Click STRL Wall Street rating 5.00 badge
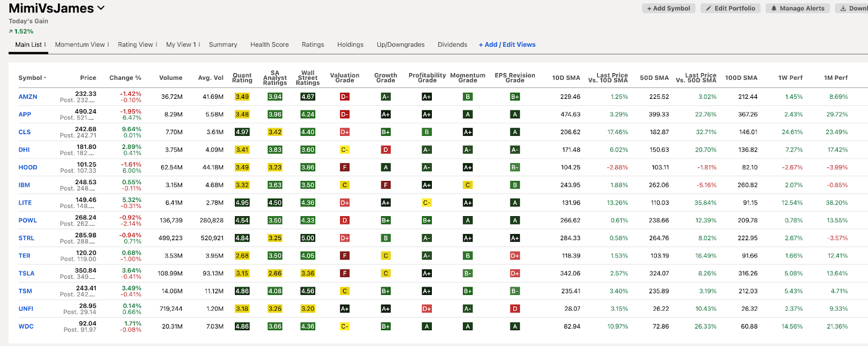 (x=308, y=238)
